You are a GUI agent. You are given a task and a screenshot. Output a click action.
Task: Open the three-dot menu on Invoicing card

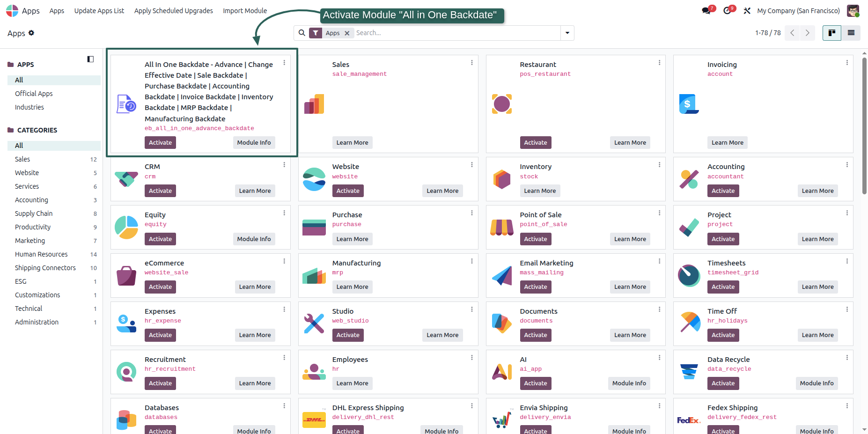click(x=847, y=63)
